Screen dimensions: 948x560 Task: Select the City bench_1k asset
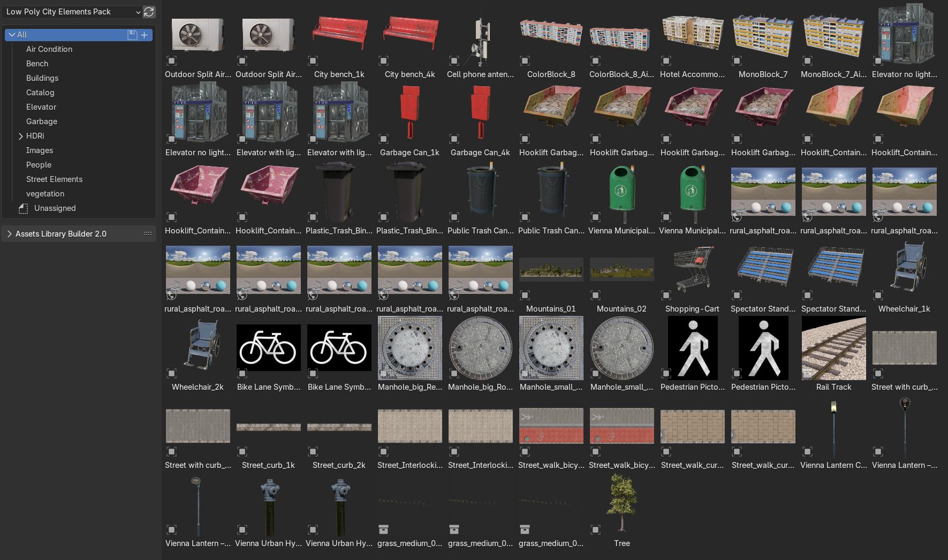point(339,42)
